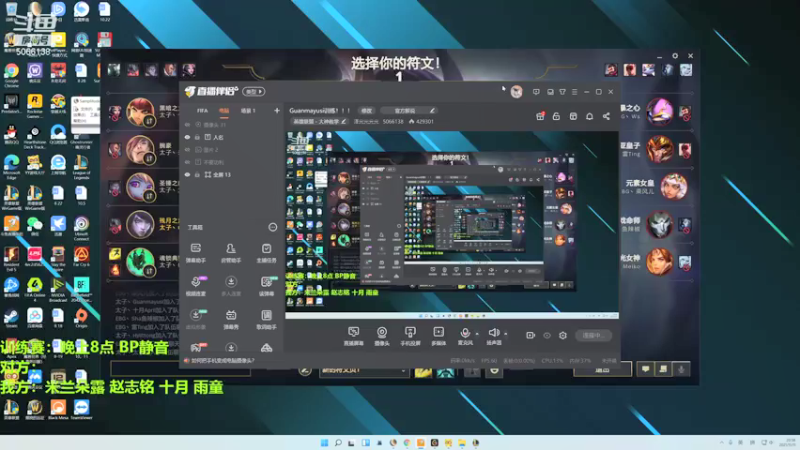Image resolution: width=800 pixels, height=450 pixels.
Task: Open League of Legends desktop shortcut
Action: (x=81, y=167)
